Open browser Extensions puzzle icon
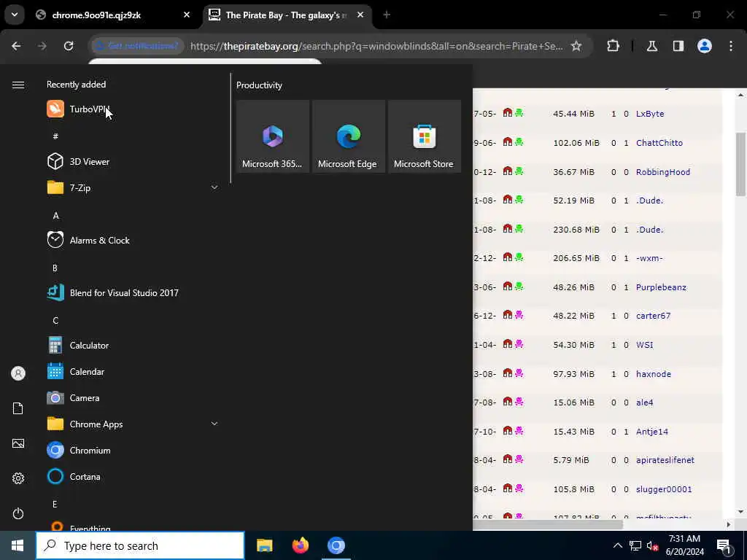The width and height of the screenshot is (747, 560). click(x=613, y=46)
